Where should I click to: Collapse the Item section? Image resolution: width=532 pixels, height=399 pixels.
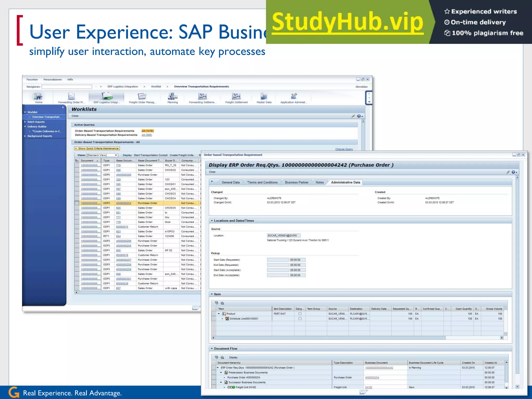[x=212, y=294]
